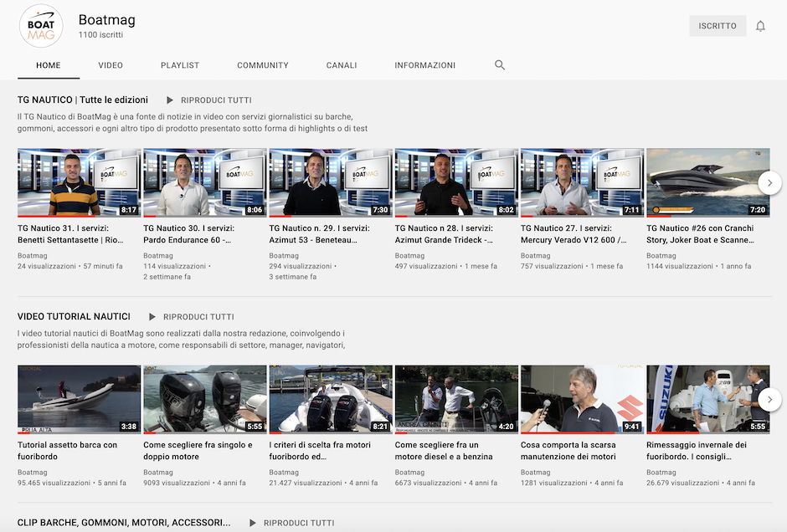Screen dimensions: 787x532
Task: Open the COMMUNITY tab
Action: click(263, 65)
